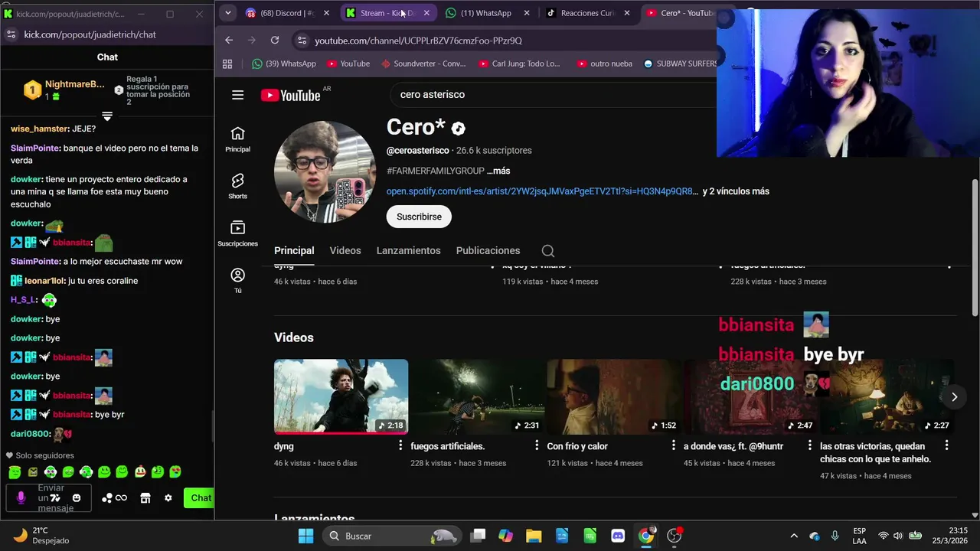Click the green Chat send button

click(201, 498)
